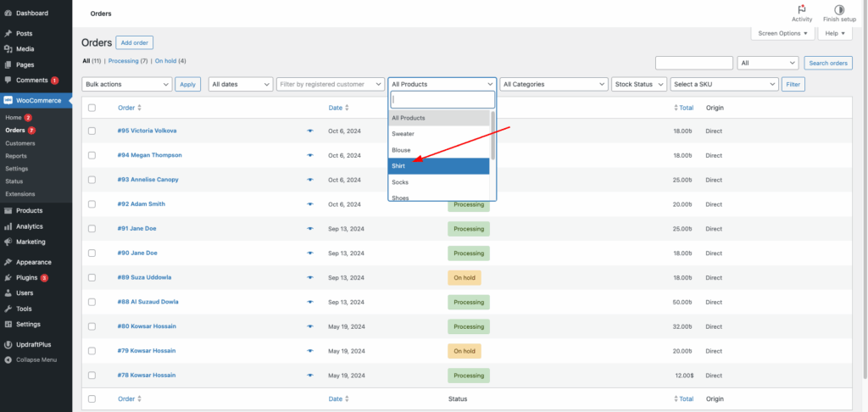Image resolution: width=868 pixels, height=412 pixels.
Task: Open the search scope All dropdown
Action: coord(768,63)
